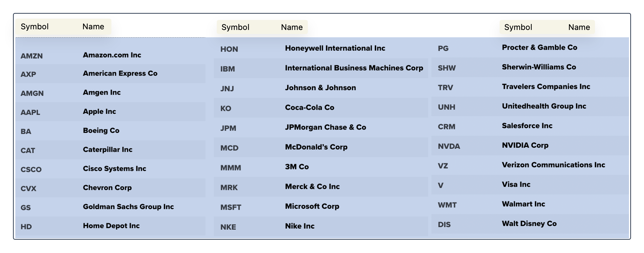Select Travelers Companies Inc name
Viewport: 644px width, 253px height.
click(x=546, y=87)
